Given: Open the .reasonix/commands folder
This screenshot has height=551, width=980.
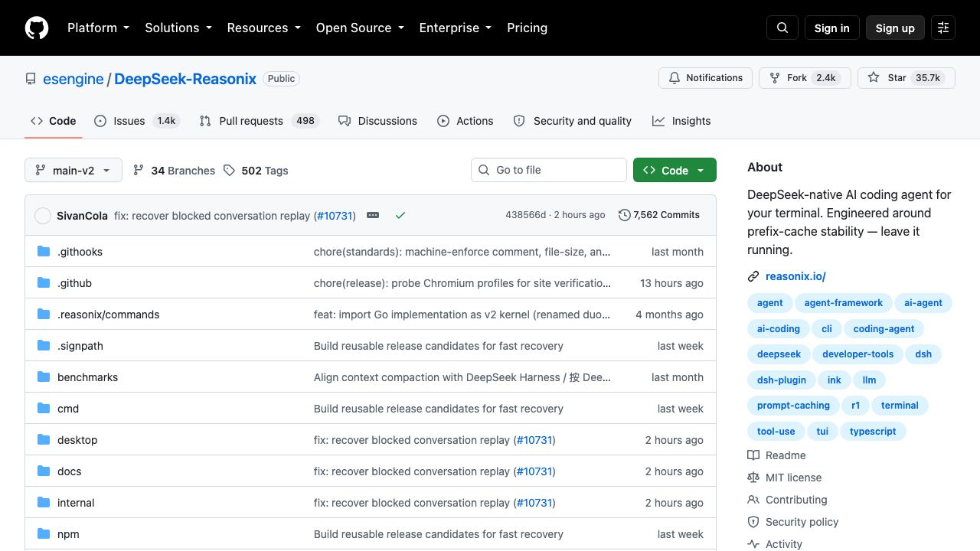Looking at the screenshot, I should [x=109, y=315].
